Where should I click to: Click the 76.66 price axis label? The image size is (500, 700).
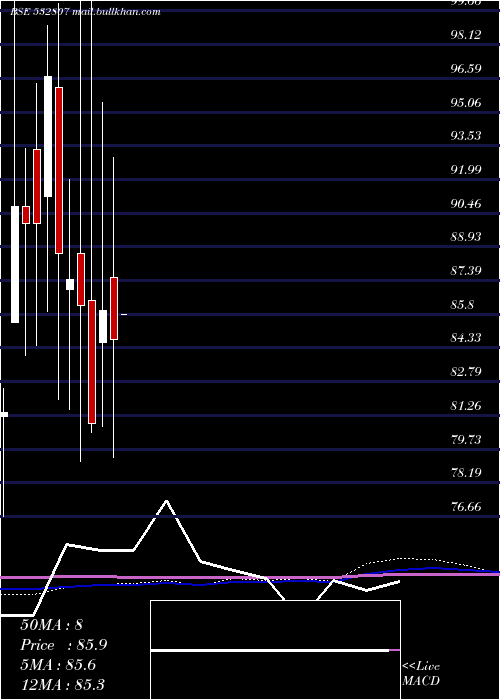click(x=466, y=506)
